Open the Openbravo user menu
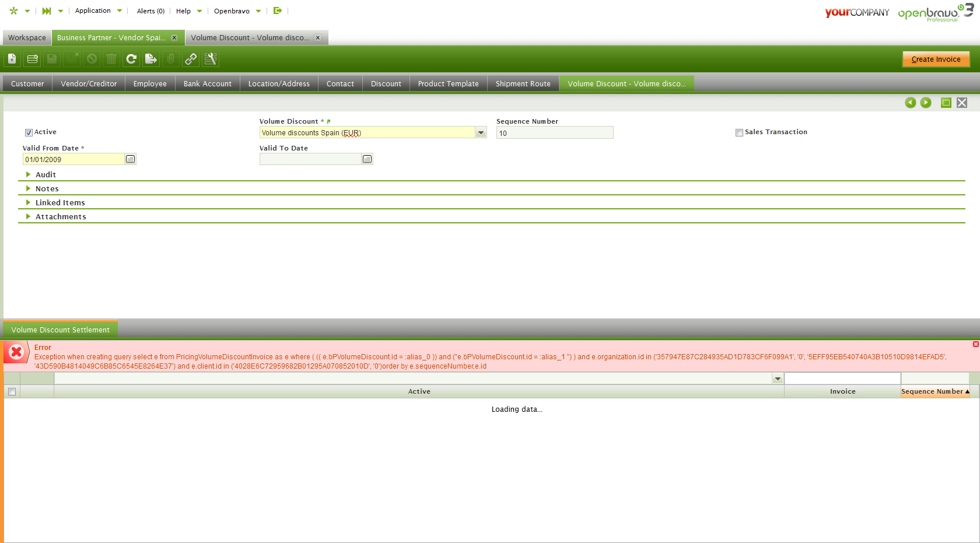980x543 pixels. tap(237, 10)
